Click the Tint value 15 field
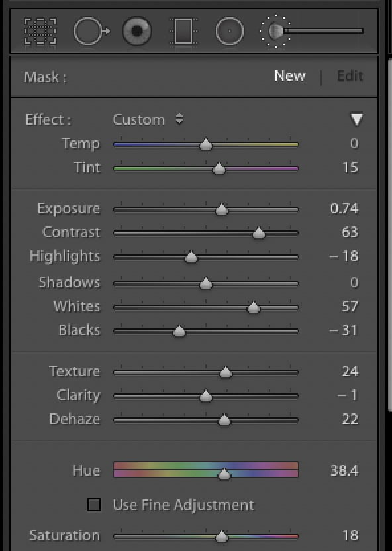Screen dimensions: 392x551 point(350,168)
